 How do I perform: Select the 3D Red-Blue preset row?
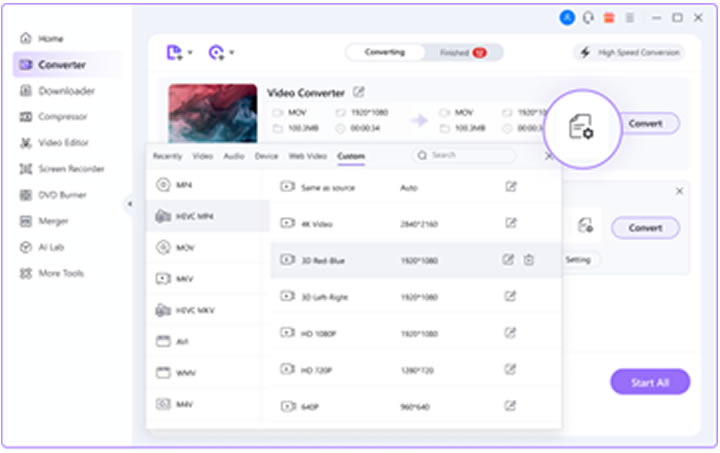(416, 260)
